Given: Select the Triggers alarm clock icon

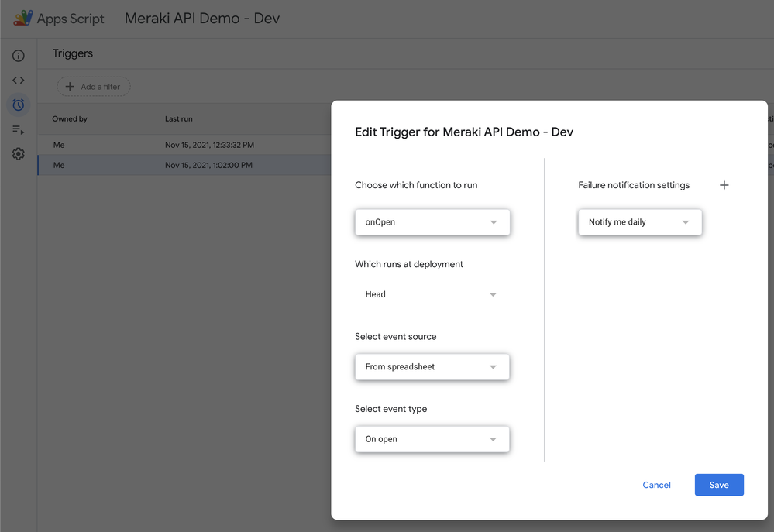Looking at the screenshot, I should [19, 105].
